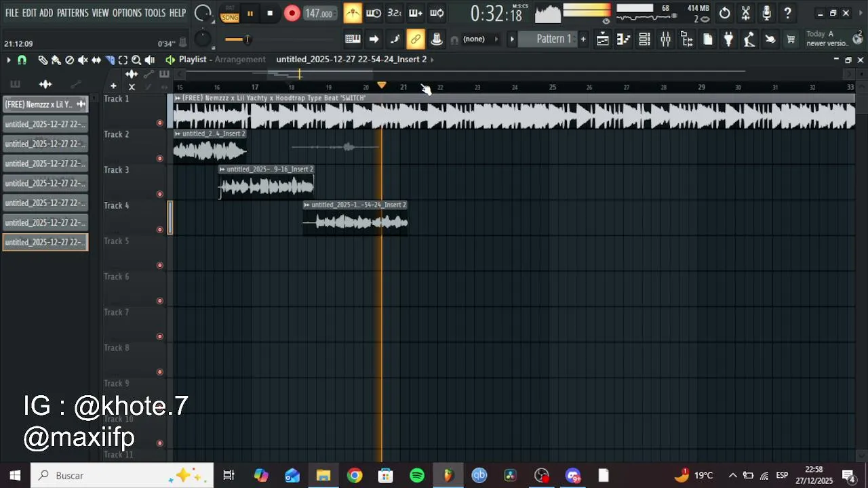
Task: Open the project picker (files) icon
Action: [707, 39]
